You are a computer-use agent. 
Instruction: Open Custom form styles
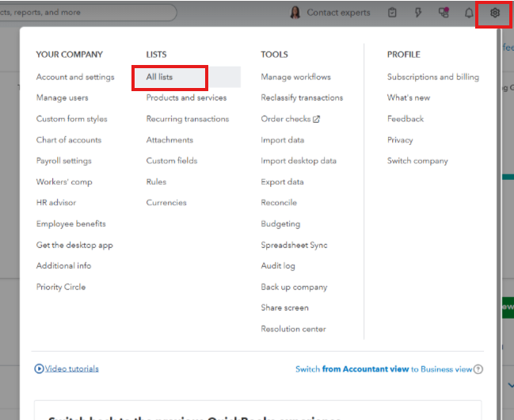click(x=71, y=119)
